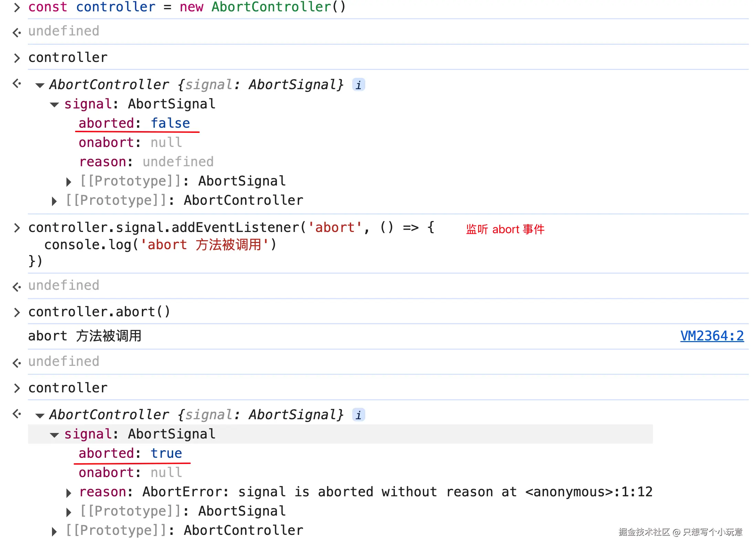Collapse the second AbortController object tree
The width and height of the screenshot is (756, 550).
click(x=40, y=415)
